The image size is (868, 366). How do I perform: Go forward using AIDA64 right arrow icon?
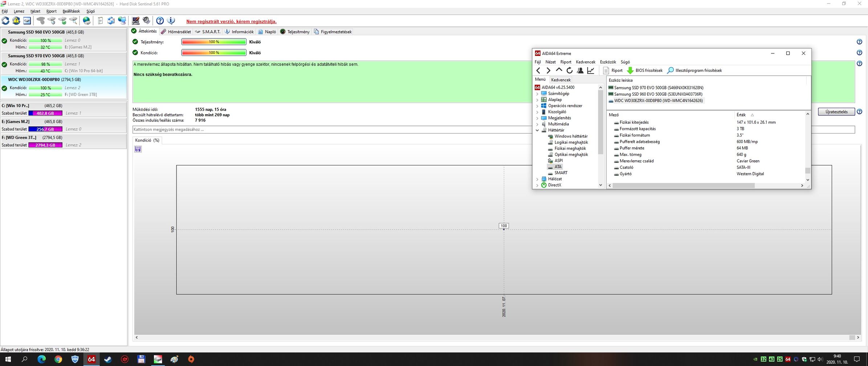pyautogui.click(x=549, y=70)
